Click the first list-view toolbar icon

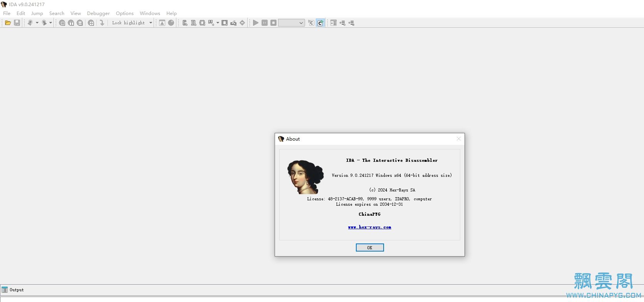(334, 23)
